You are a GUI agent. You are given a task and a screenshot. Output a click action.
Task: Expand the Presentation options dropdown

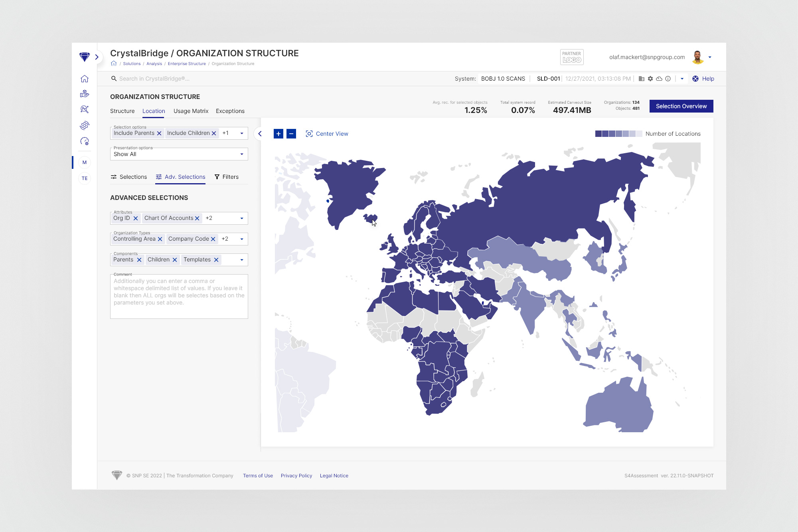(241, 154)
